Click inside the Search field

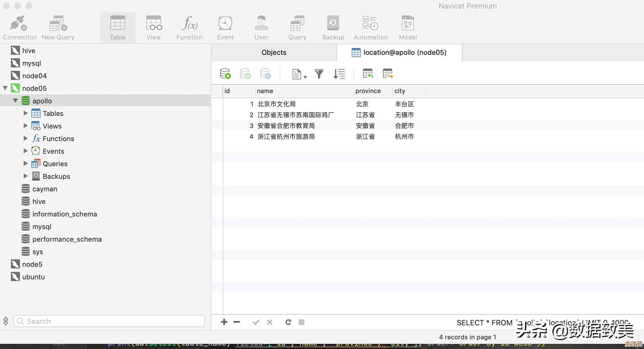pyautogui.click(x=109, y=321)
